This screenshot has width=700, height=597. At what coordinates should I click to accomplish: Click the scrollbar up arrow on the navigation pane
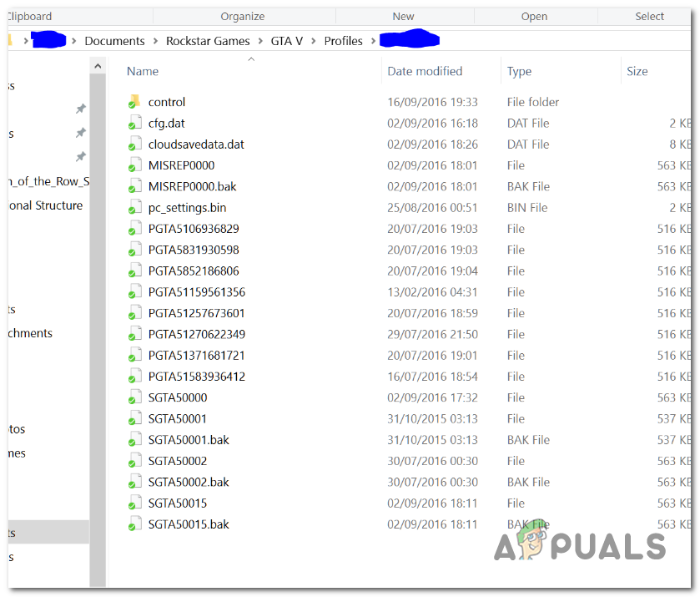[x=98, y=65]
